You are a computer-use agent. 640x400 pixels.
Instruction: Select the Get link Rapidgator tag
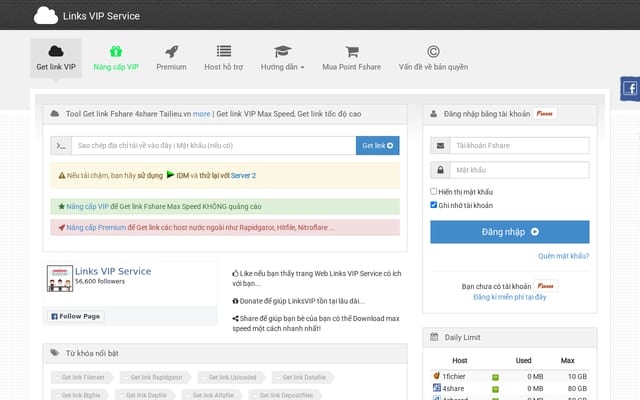click(155, 377)
